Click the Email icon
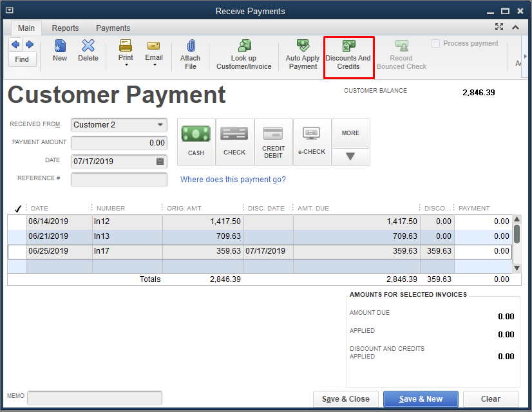Viewport: 532px width, 412px height. (154, 46)
